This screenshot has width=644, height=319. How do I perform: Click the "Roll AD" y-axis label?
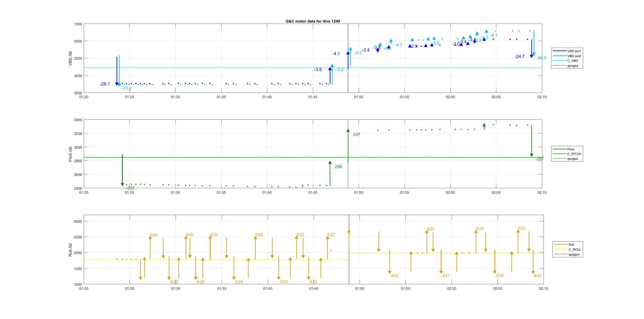[70, 249]
